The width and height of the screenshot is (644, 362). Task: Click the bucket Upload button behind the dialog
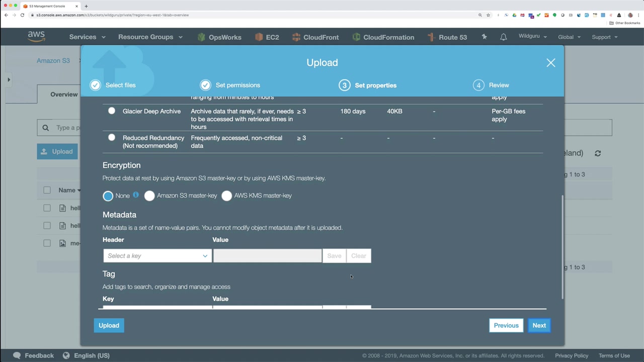(57, 151)
